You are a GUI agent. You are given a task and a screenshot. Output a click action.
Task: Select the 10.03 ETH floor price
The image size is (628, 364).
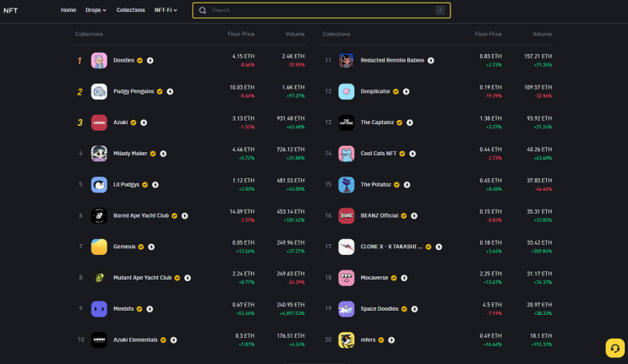(242, 87)
